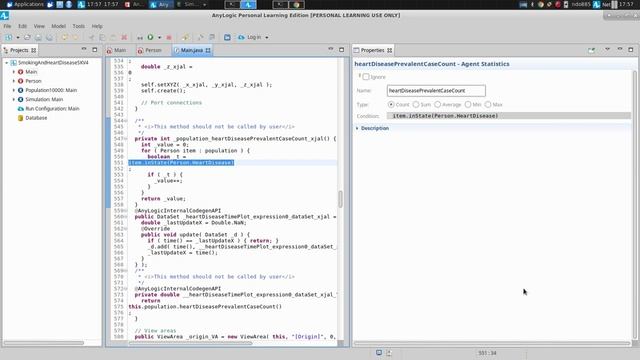Screen dimensions: 640x360
Task: Click the Chrome icon in the top panel
Action: pyautogui.click(x=297, y=5)
